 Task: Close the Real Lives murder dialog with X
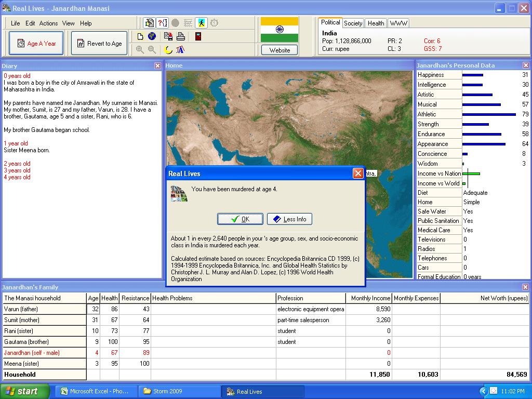pos(358,174)
